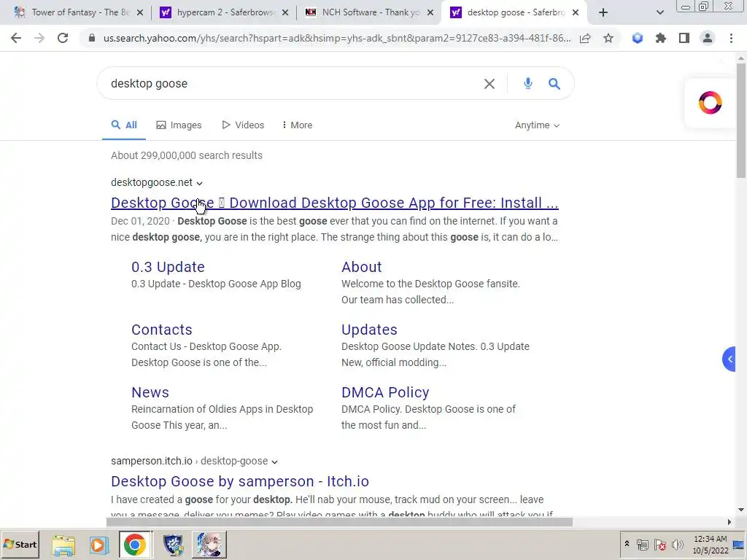Click the scroll-down arrow of vertical scrollbar
The image size is (747, 560).
point(741,510)
